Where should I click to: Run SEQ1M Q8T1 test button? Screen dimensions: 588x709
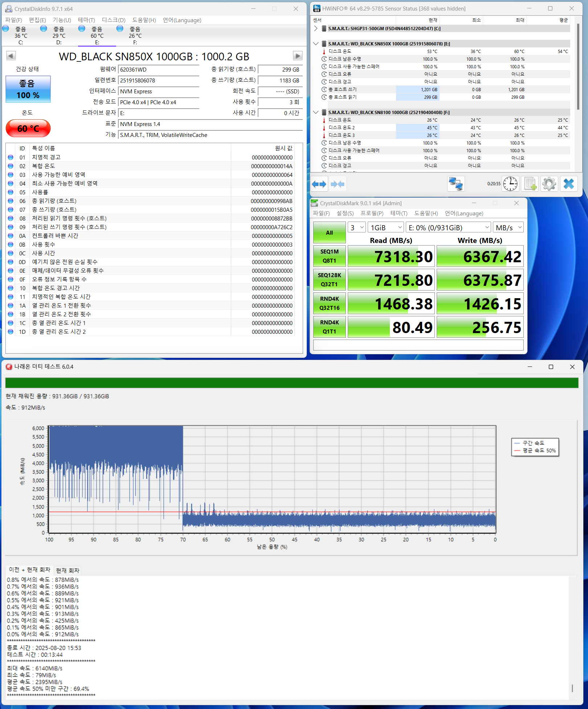click(x=329, y=256)
